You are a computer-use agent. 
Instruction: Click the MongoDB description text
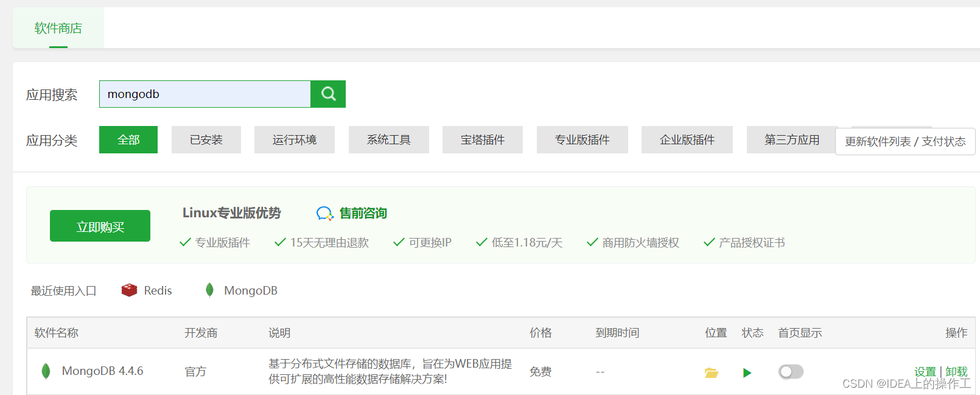[x=390, y=371]
